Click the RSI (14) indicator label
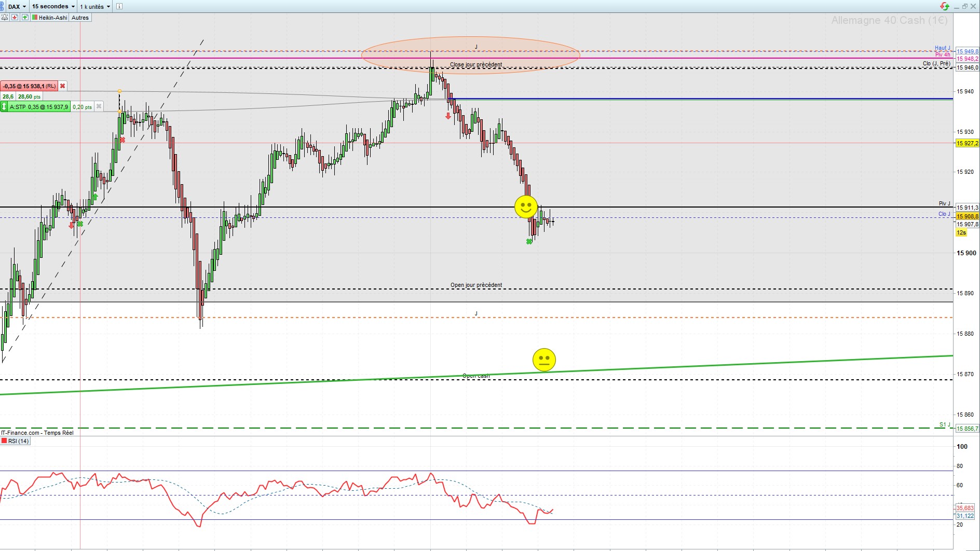Screen dimensions: 980x551 [x=18, y=441]
